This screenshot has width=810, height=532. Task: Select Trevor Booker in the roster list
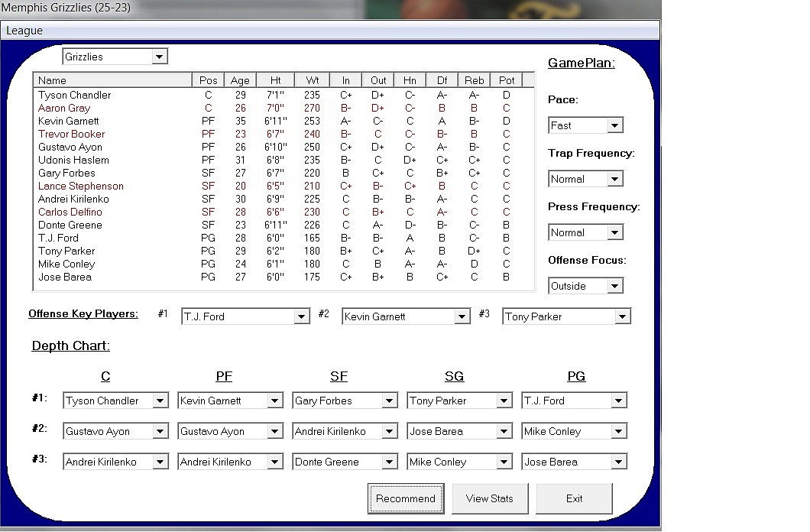283,134
